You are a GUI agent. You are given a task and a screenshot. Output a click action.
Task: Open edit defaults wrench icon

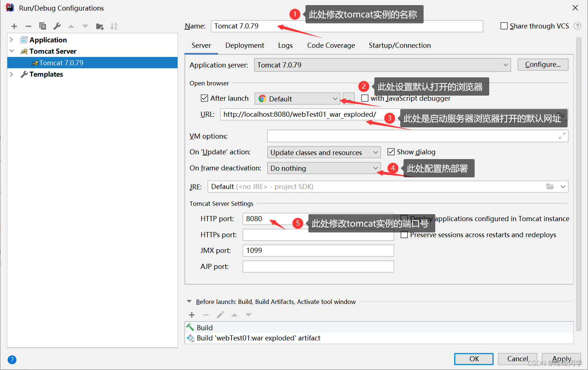tap(57, 26)
